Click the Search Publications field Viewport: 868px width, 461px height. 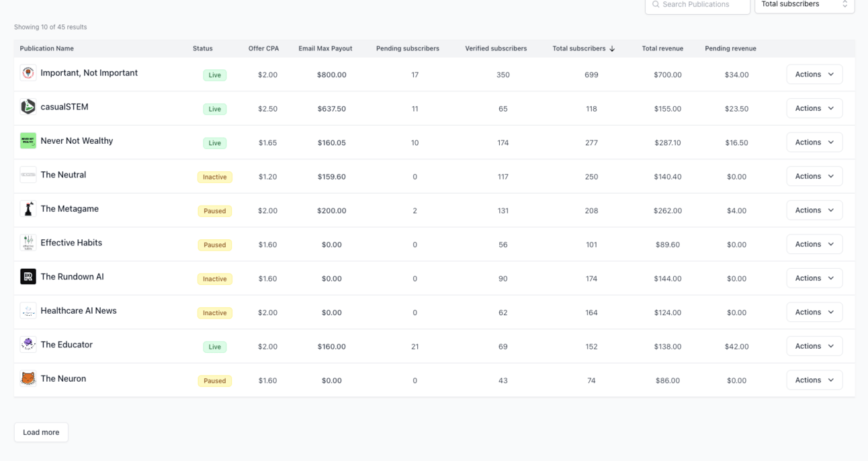pyautogui.click(x=697, y=5)
